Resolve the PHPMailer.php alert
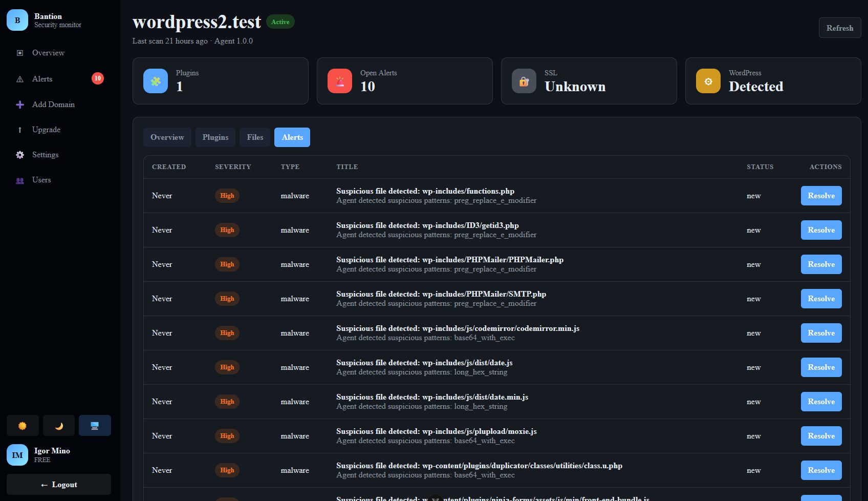This screenshot has width=868, height=501. (821, 264)
